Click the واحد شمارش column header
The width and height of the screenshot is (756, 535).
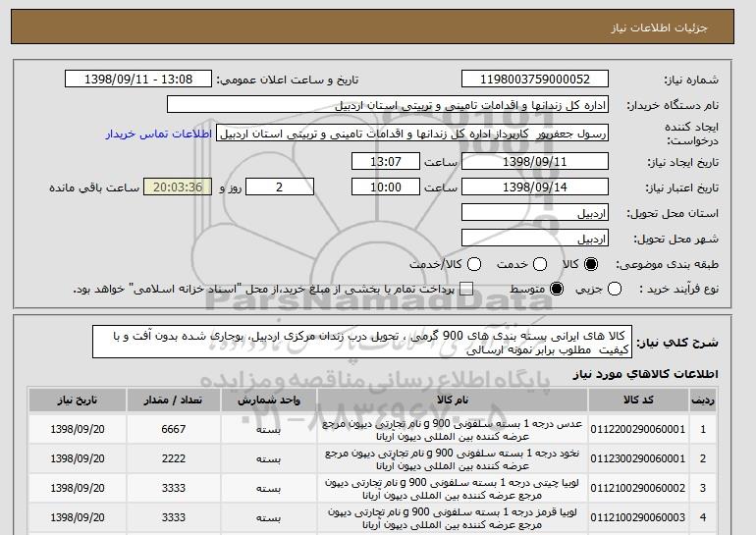click(269, 401)
